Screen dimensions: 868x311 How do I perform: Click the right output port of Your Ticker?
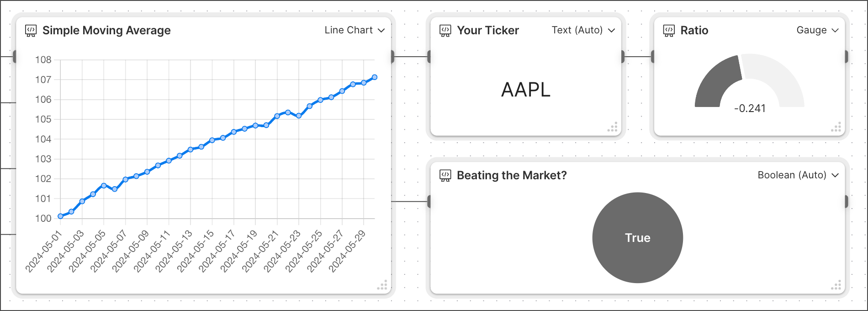[x=623, y=57]
